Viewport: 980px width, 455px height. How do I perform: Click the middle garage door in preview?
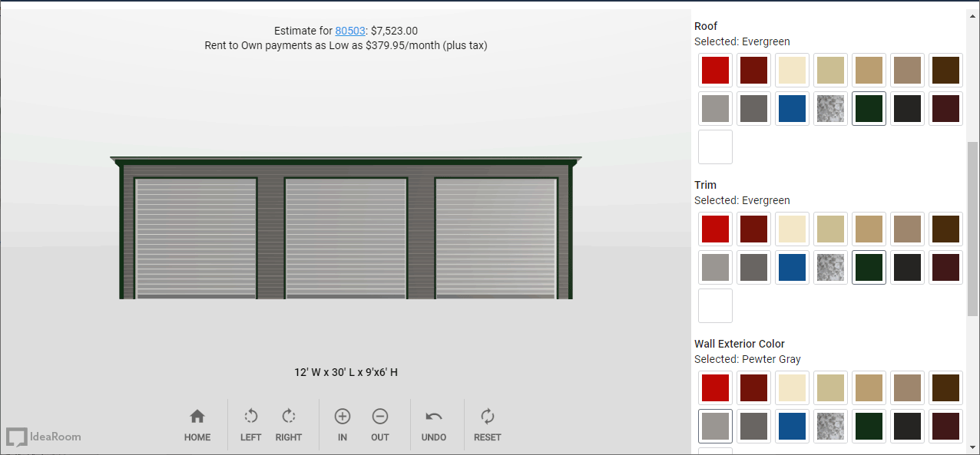(346, 238)
